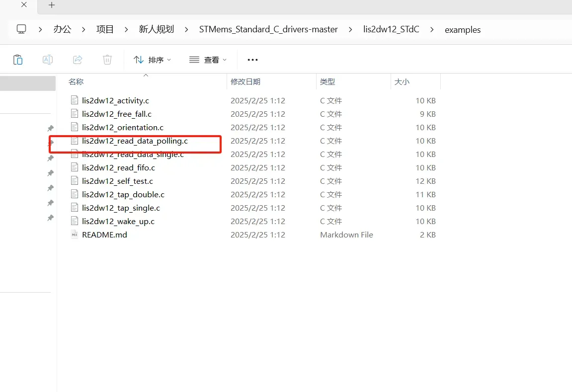Click the This PC monitor icon in breadcrumb

[x=21, y=29]
